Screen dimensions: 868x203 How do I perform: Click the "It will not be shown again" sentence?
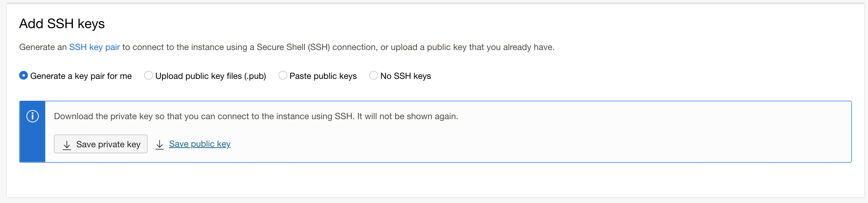[407, 116]
